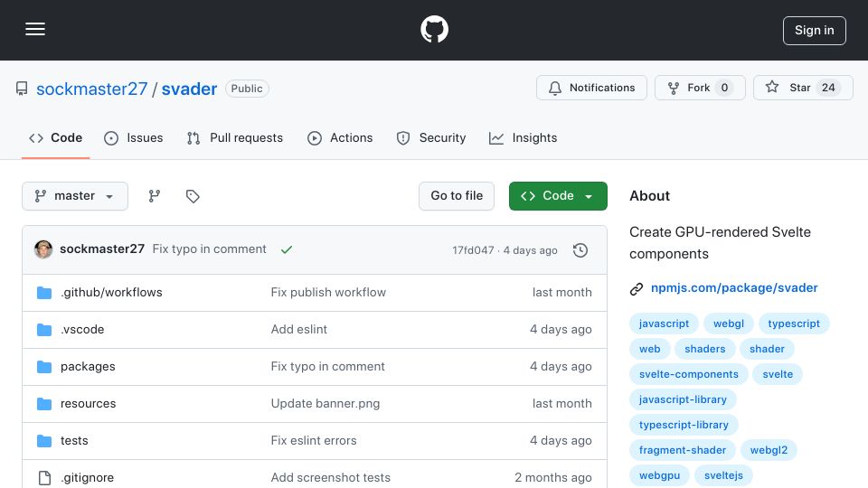Viewport: 868px width, 488px height.
Task: Open commit hash 17fd047
Action: 473,250
